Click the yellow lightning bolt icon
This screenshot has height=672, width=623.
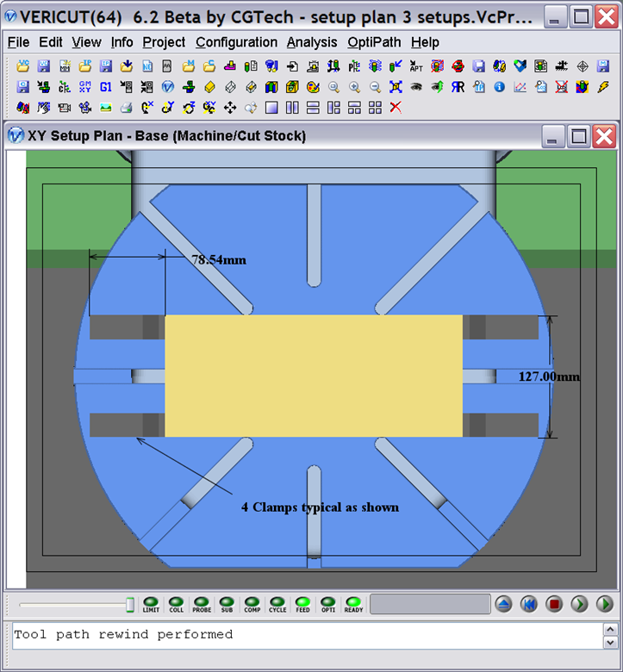tap(603, 87)
